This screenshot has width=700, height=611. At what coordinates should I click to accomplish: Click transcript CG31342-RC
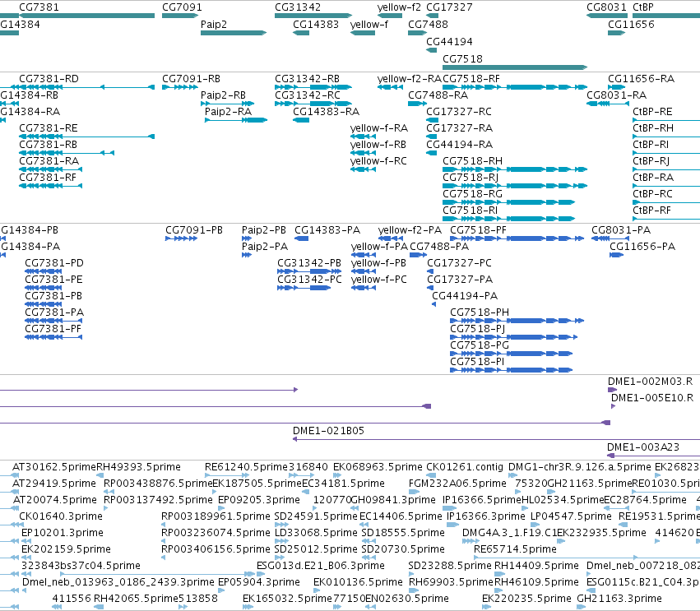tap(313, 104)
